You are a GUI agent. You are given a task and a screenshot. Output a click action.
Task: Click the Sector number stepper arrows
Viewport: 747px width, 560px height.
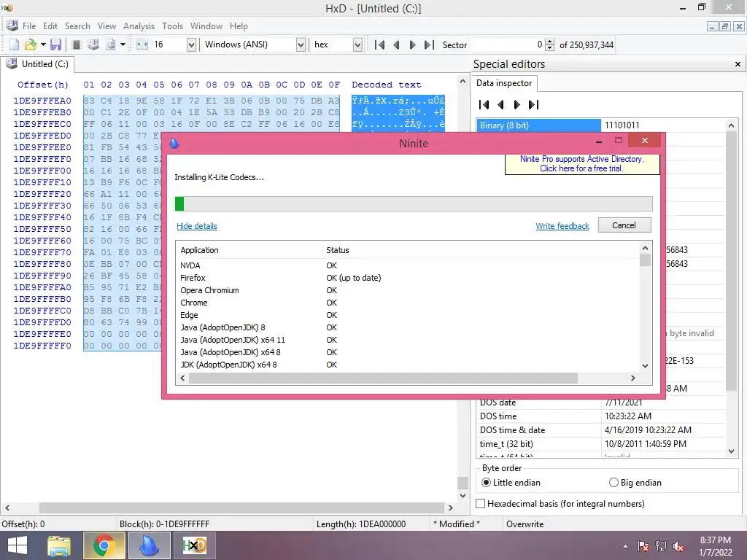pyautogui.click(x=549, y=44)
